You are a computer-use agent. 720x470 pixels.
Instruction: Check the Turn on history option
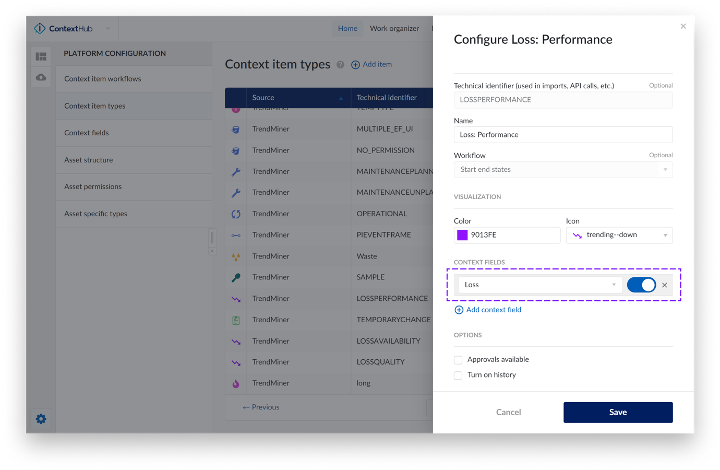pyautogui.click(x=458, y=375)
